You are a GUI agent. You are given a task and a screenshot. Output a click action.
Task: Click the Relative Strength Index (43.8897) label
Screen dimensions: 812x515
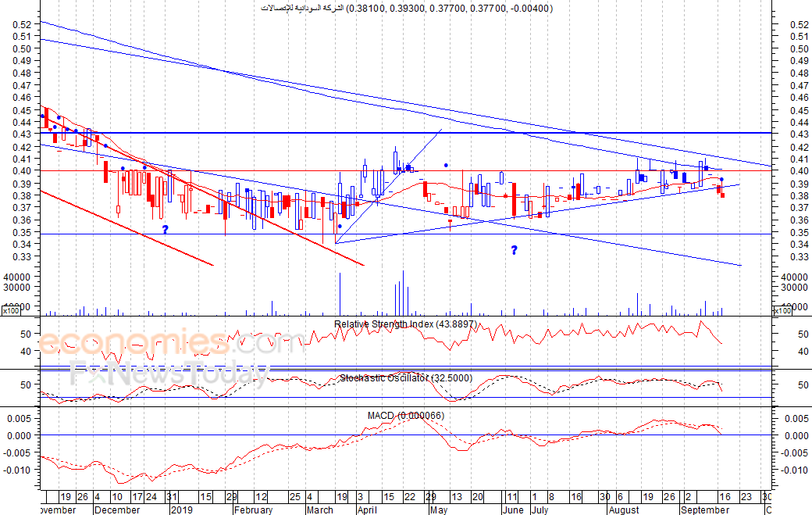point(405,324)
